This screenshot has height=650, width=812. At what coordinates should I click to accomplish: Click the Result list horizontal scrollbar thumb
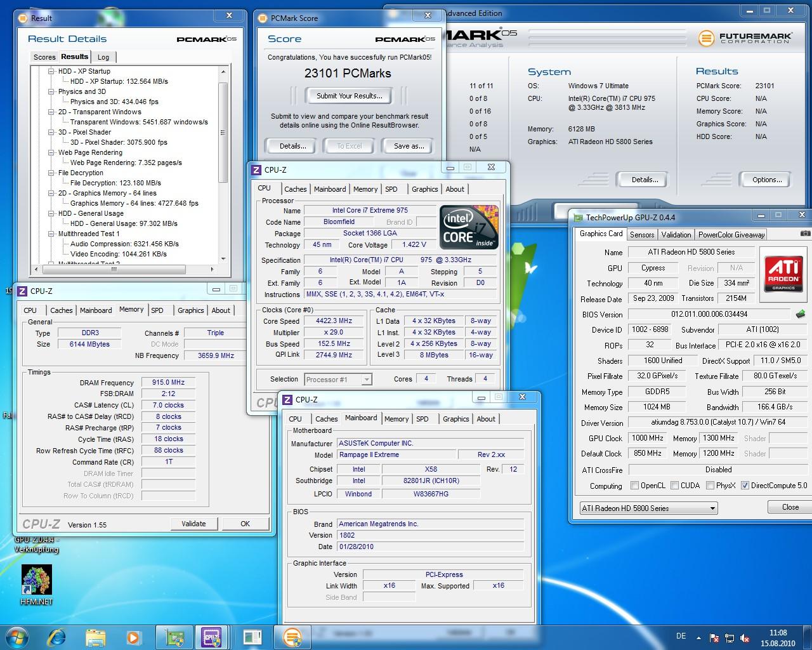pyautogui.click(x=114, y=270)
